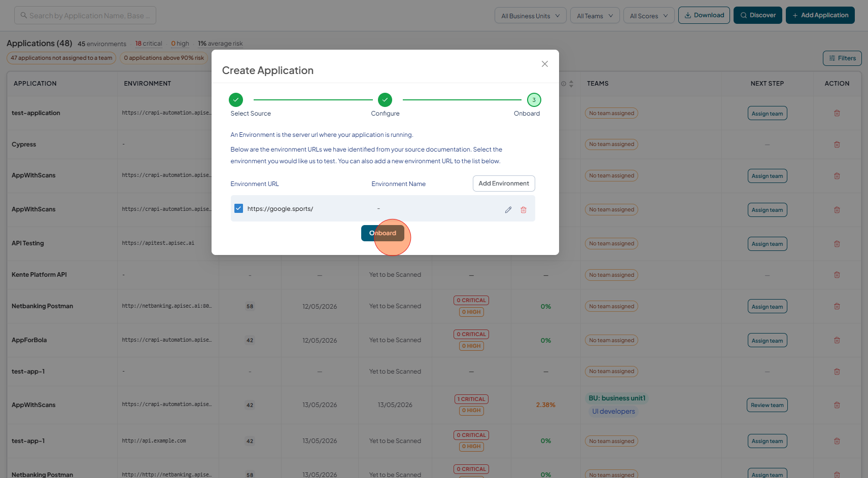Open the All Teams dropdown

point(595,16)
